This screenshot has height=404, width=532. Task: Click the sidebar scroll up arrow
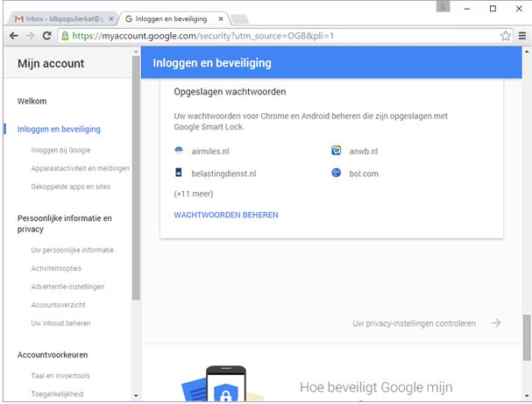click(136, 52)
